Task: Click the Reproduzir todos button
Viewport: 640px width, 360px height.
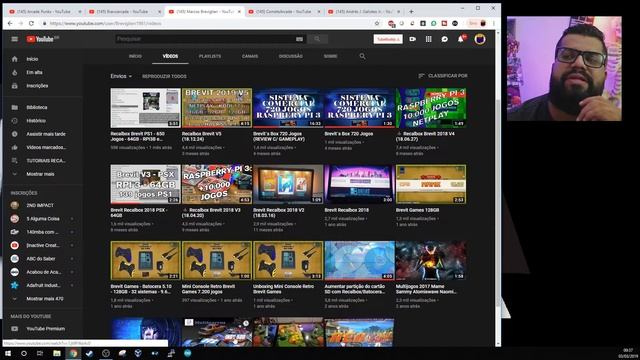Action: point(164,76)
